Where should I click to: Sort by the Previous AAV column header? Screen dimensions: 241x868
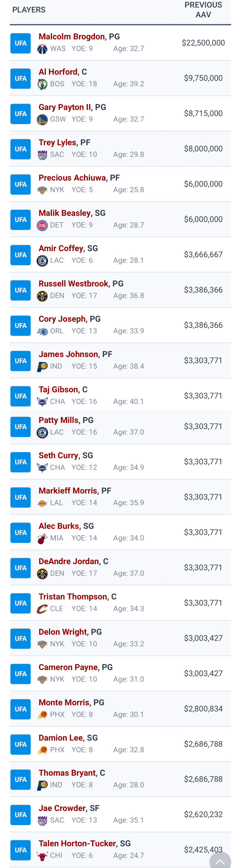(x=203, y=10)
